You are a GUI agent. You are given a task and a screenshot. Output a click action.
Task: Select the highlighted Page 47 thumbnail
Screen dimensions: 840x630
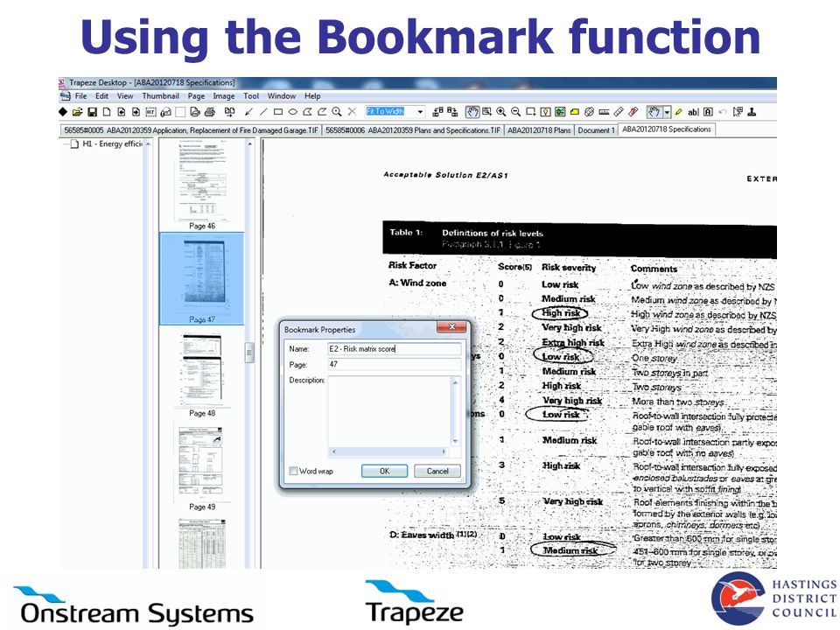point(202,278)
